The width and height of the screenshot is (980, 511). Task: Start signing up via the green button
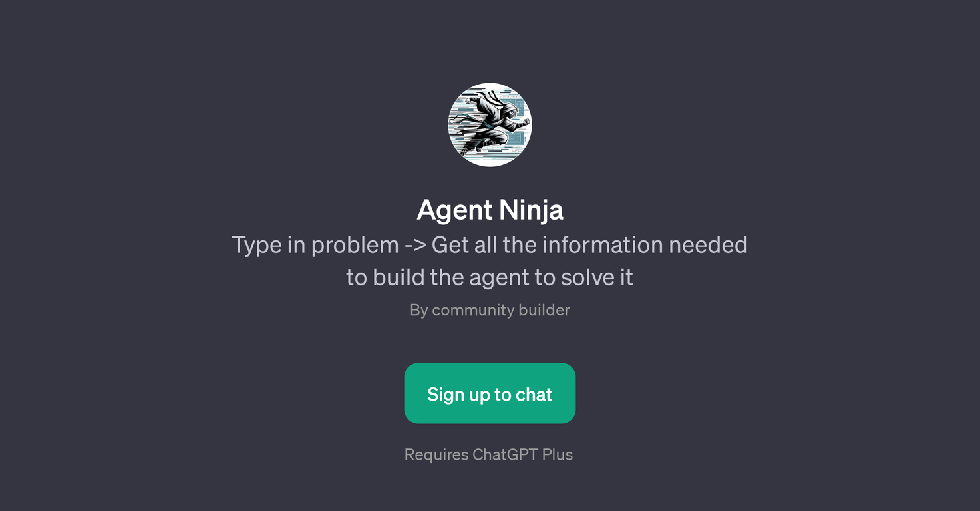tap(490, 393)
